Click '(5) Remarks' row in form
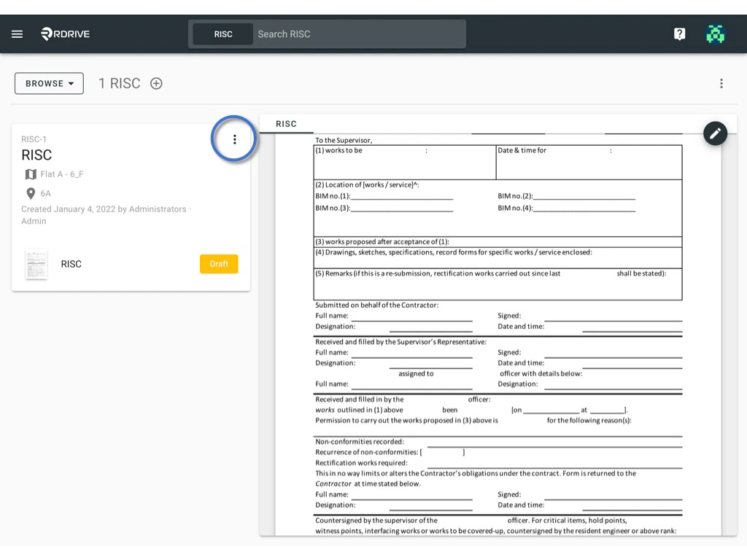This screenshot has height=560, width=747. coord(498,284)
